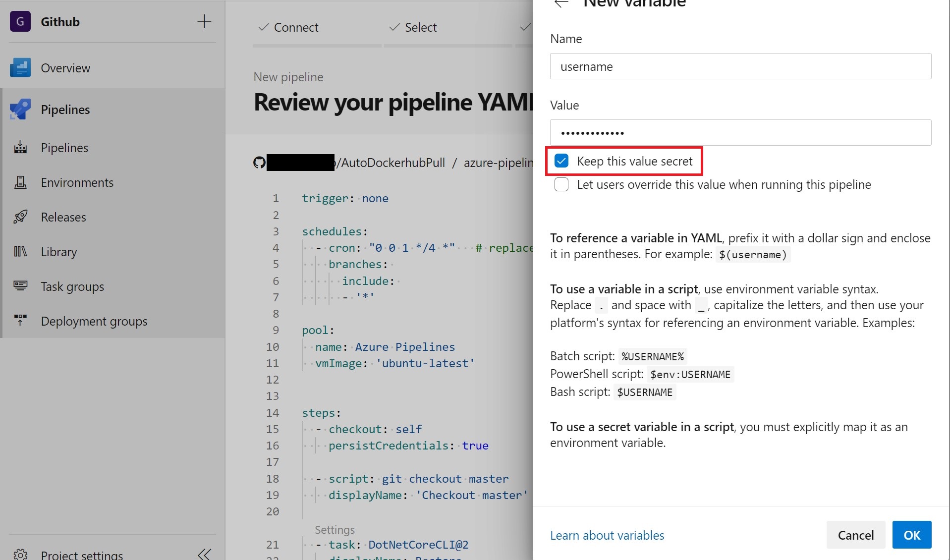
Task: Open the Library menu item
Action: pyautogui.click(x=59, y=252)
